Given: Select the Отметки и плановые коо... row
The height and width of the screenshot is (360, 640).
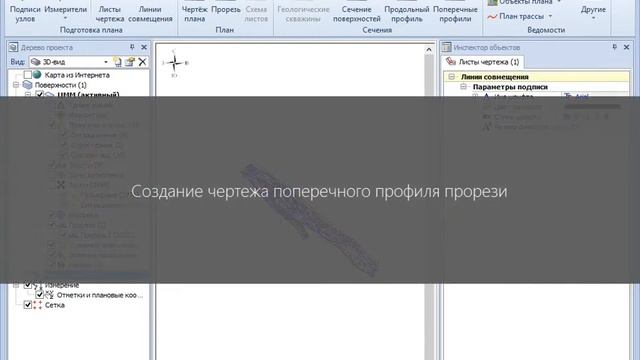Looking at the screenshot, I should tap(100, 295).
